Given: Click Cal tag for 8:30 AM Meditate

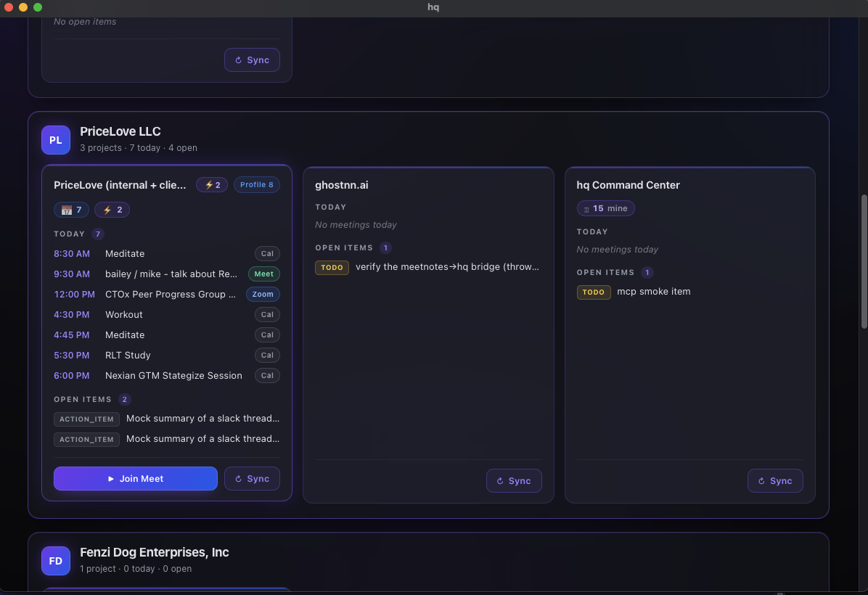Looking at the screenshot, I should (x=267, y=253).
